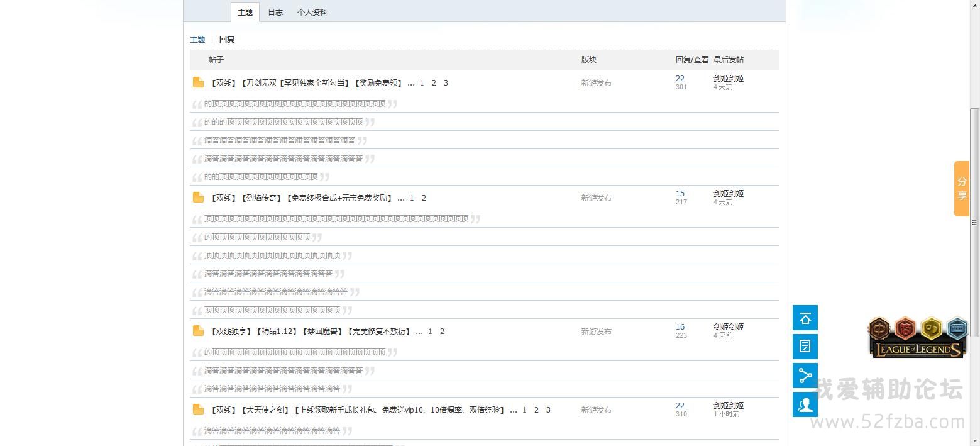Click the blue share-nodes floating icon
The image size is (980, 446).
click(805, 376)
